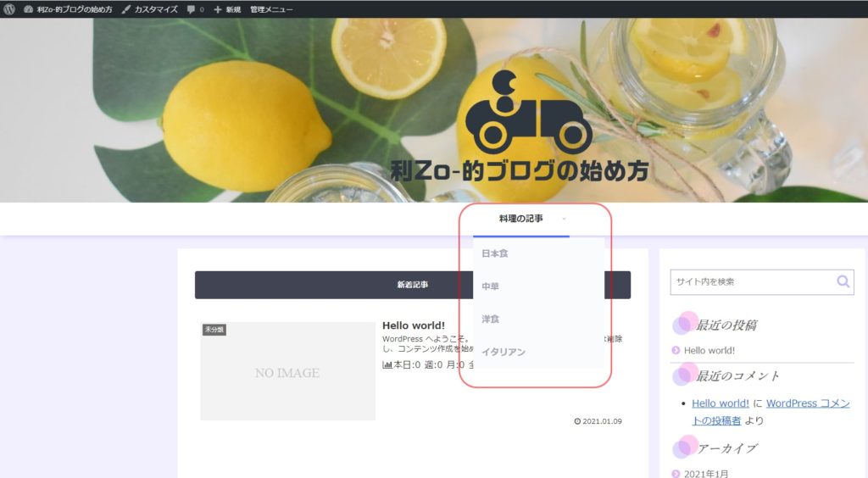Open 管理メニュー in the admin bar
868x478 pixels.
(271, 9)
